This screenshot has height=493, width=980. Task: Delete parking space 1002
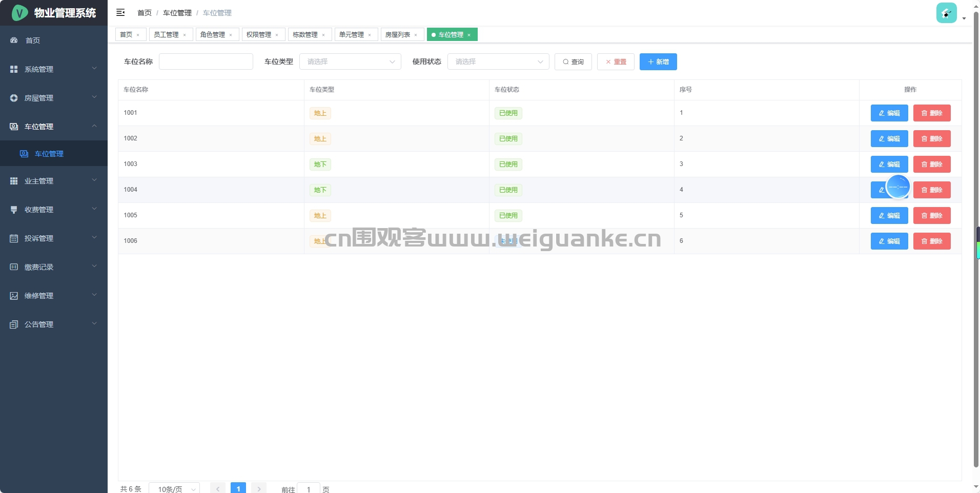932,138
